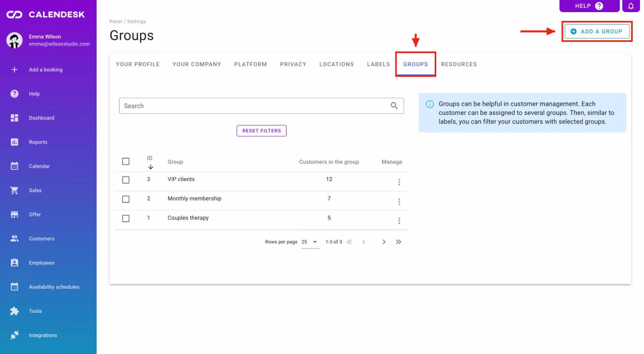The height and width of the screenshot is (354, 644).
Task: Open the Manage menu for VIP clients
Action: tap(399, 182)
